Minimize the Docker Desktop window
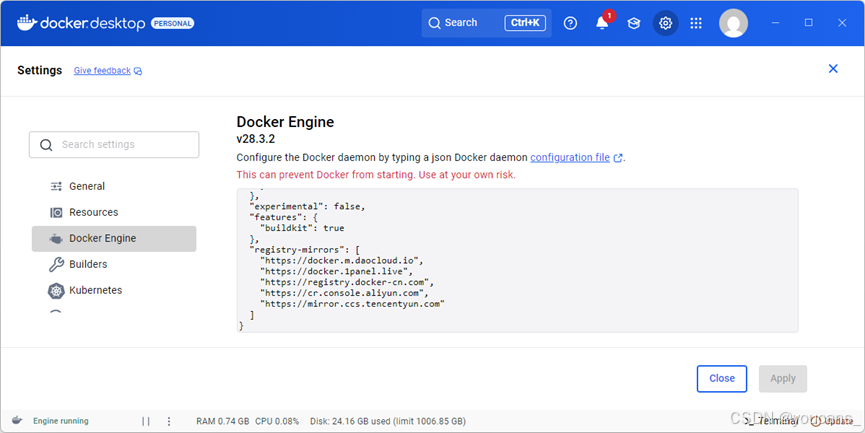This screenshot has width=865, height=433. (x=776, y=23)
